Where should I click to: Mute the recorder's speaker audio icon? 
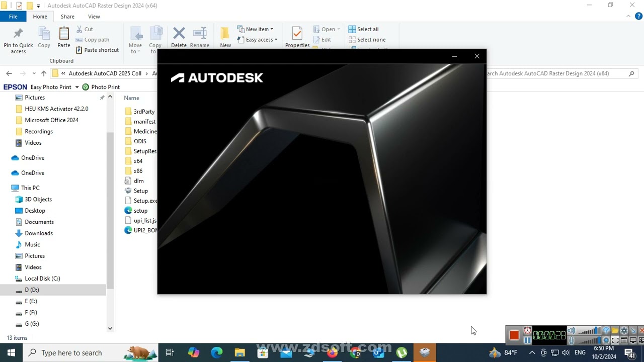tap(571, 330)
